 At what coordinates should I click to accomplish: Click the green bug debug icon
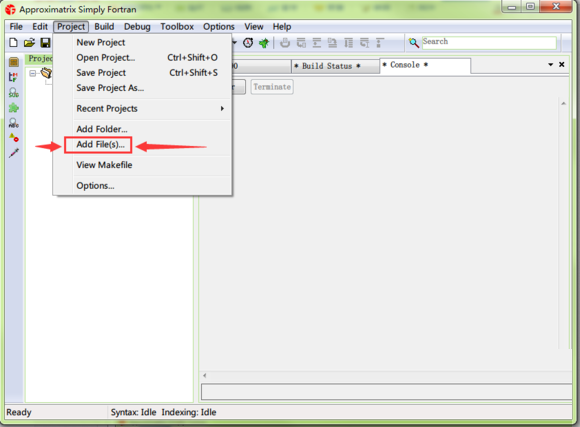[264, 43]
